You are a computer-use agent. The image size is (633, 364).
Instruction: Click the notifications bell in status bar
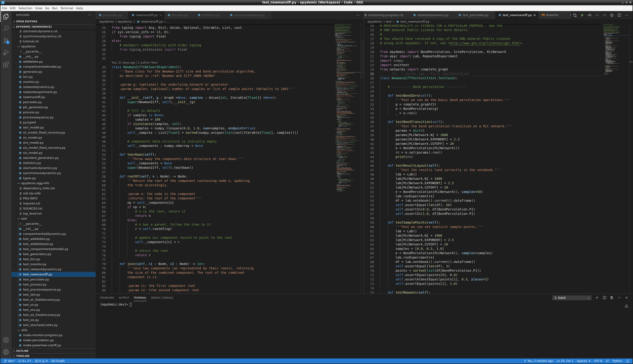click(x=628, y=361)
